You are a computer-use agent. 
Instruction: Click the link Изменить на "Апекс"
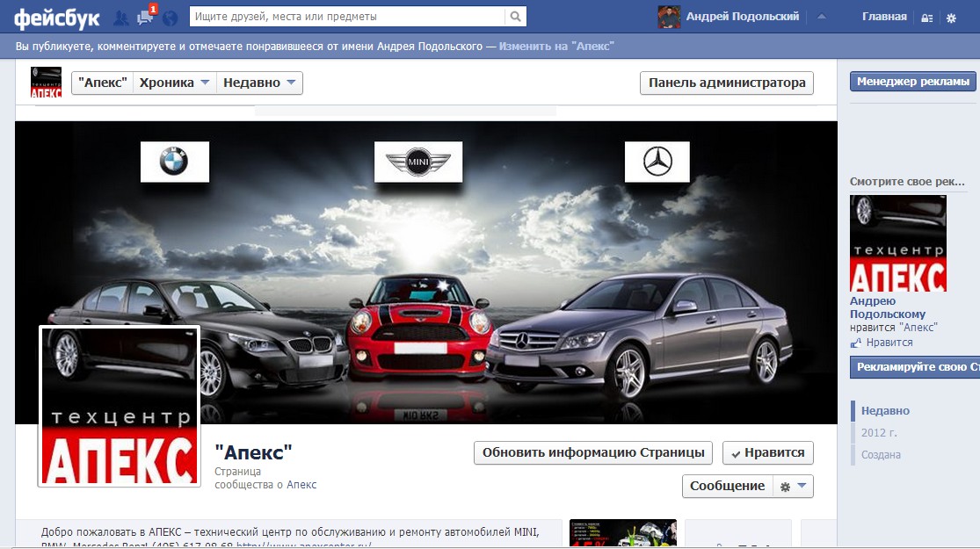pos(556,47)
